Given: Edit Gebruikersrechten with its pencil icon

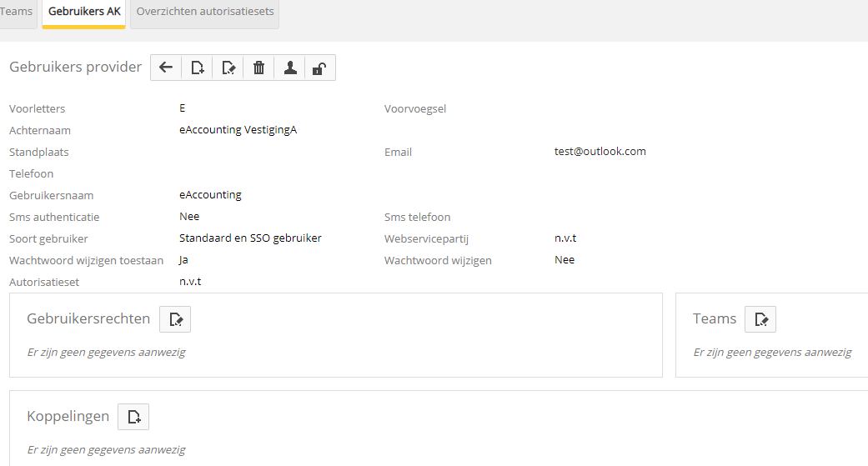Looking at the screenshot, I should coord(175,319).
